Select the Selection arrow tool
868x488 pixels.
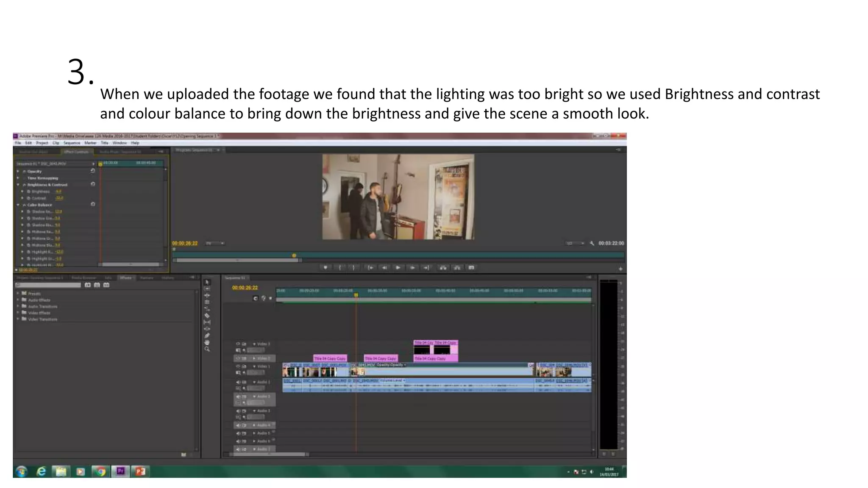pos(207,282)
